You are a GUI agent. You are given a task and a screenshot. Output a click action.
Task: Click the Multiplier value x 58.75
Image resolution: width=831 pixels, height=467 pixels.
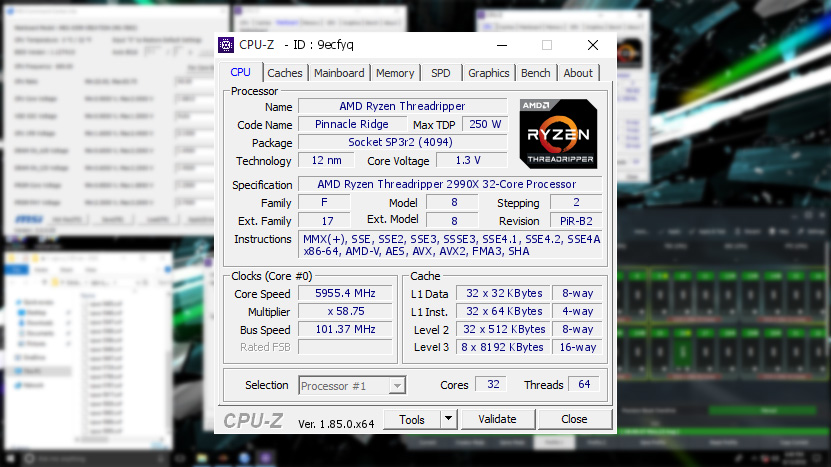click(345, 311)
